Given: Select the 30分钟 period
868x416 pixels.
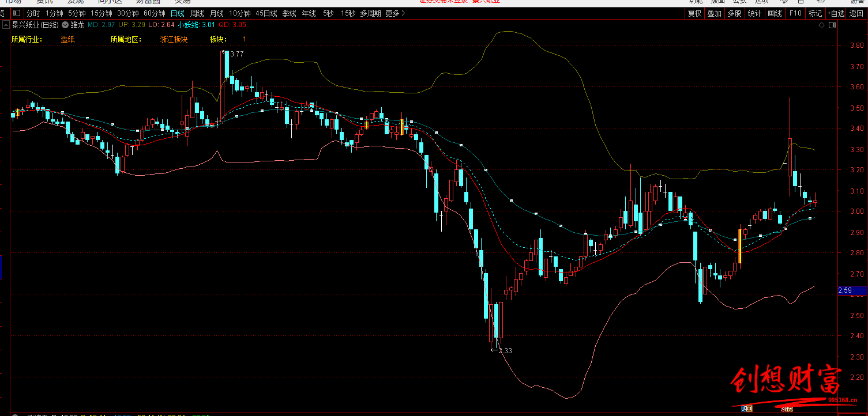Looking at the screenshot, I should (128, 13).
